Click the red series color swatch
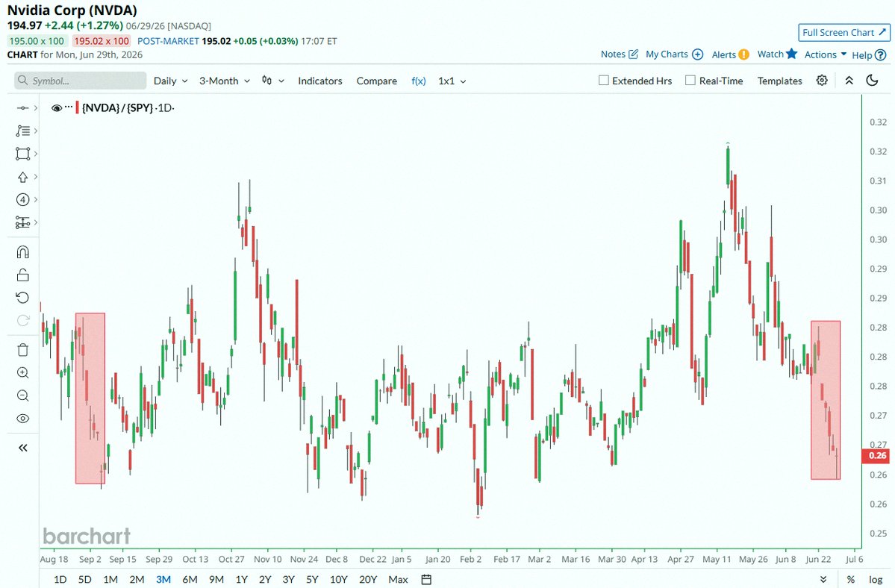 (x=78, y=107)
